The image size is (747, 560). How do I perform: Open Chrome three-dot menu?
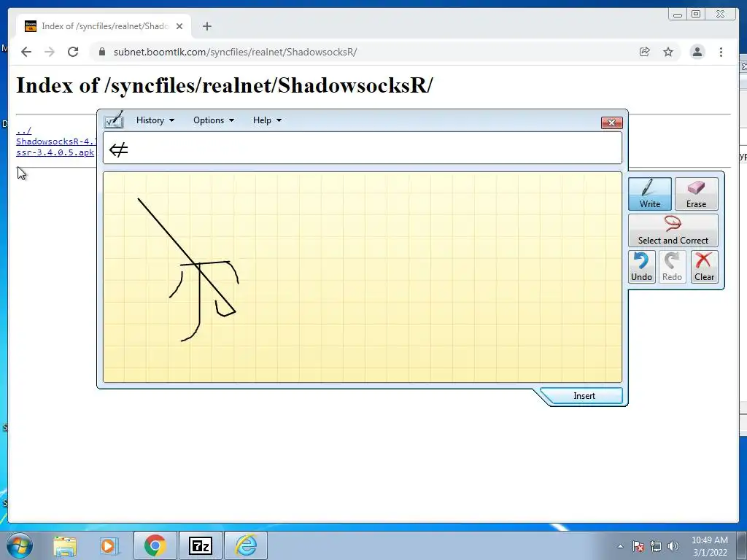coord(721,52)
